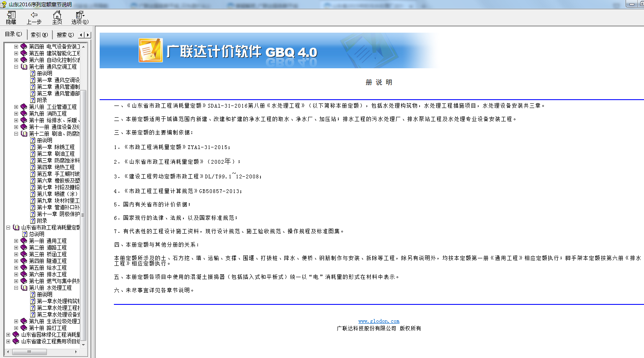644x358 pixels.
Task: Switch to the 索引(N) tab
Action: pos(39,35)
